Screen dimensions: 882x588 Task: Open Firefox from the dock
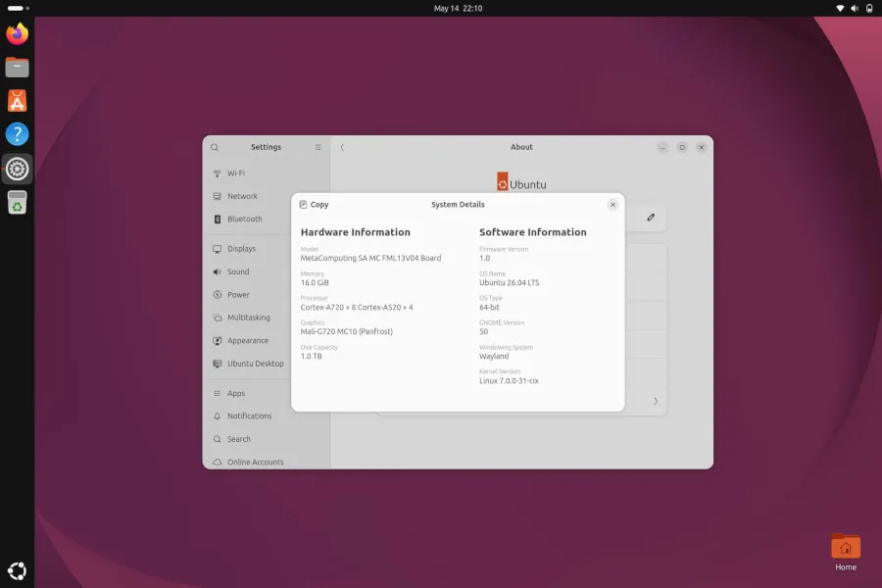pos(17,33)
